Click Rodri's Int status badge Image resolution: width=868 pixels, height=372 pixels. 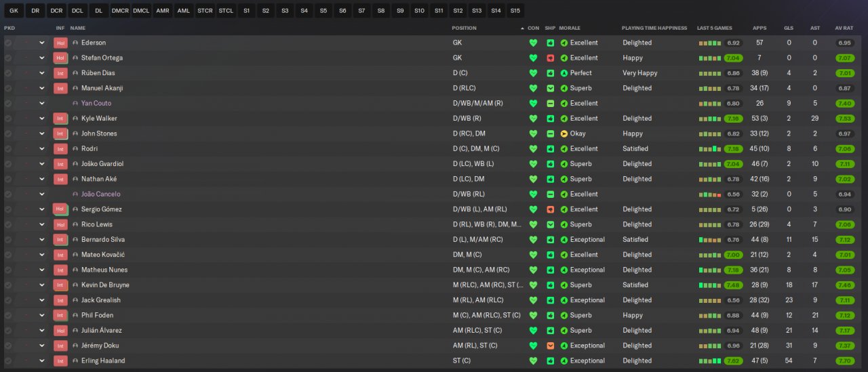pyautogui.click(x=60, y=149)
